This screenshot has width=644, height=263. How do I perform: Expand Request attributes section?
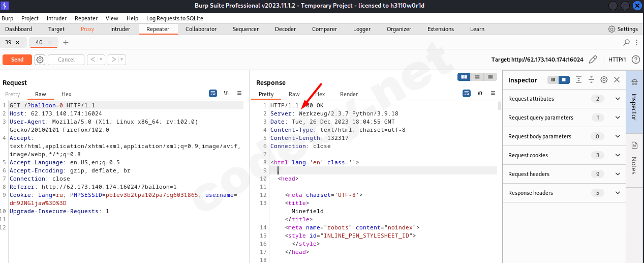click(x=618, y=99)
